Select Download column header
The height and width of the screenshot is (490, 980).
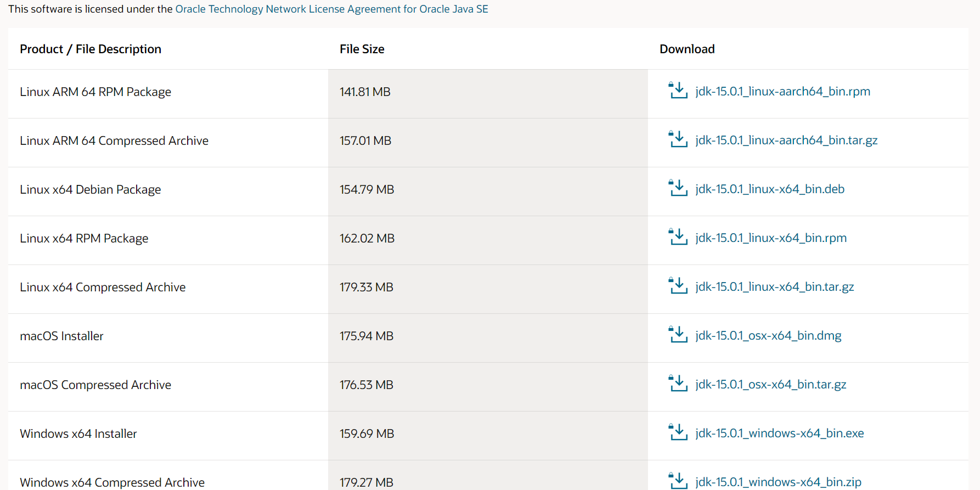687,49
